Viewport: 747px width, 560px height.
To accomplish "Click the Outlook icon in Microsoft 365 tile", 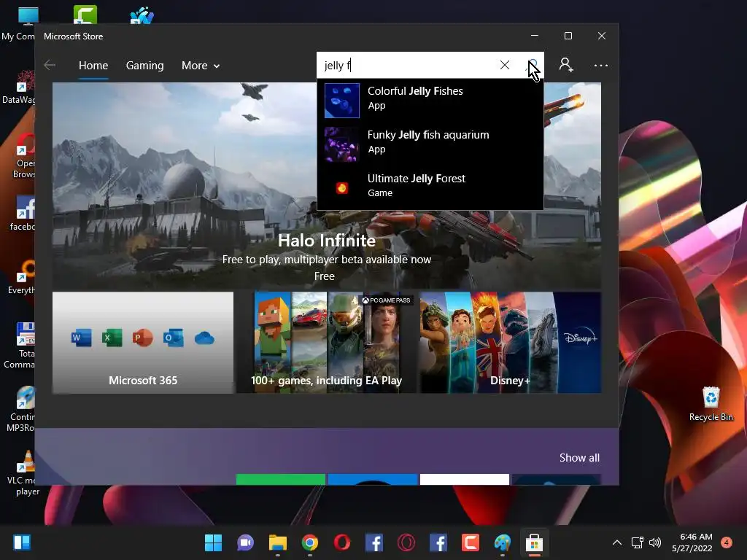I will pyautogui.click(x=174, y=338).
